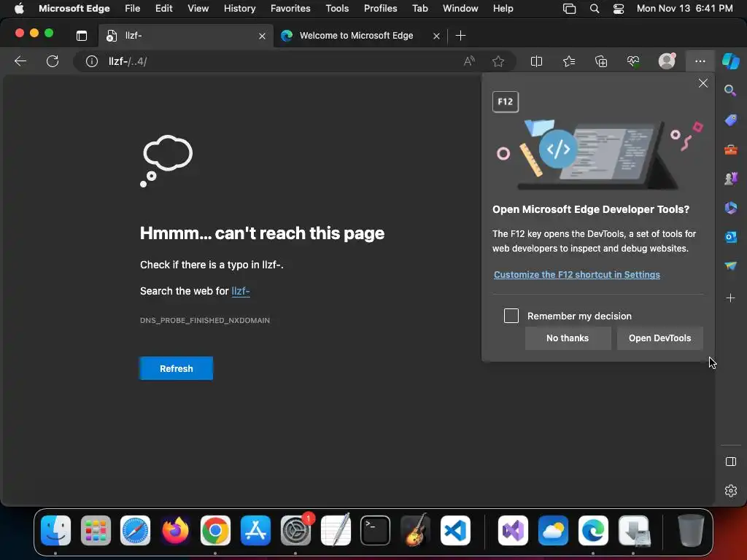
Task: Open the View menu
Action: coord(198,8)
